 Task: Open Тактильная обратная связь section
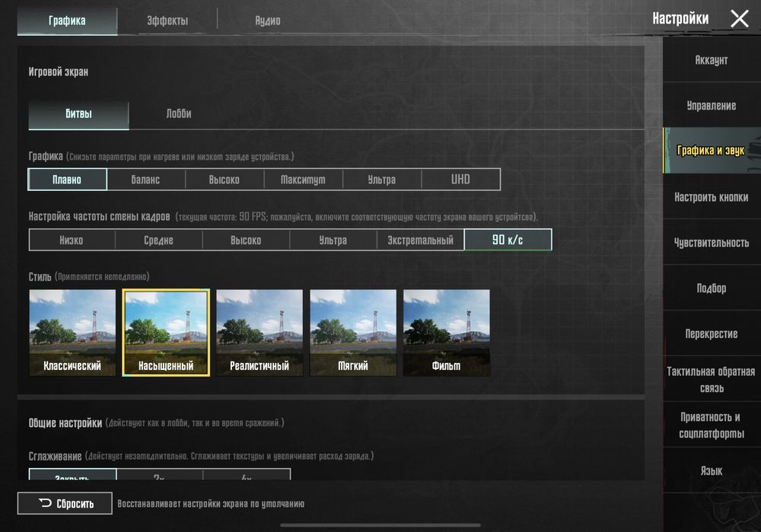[x=712, y=380]
